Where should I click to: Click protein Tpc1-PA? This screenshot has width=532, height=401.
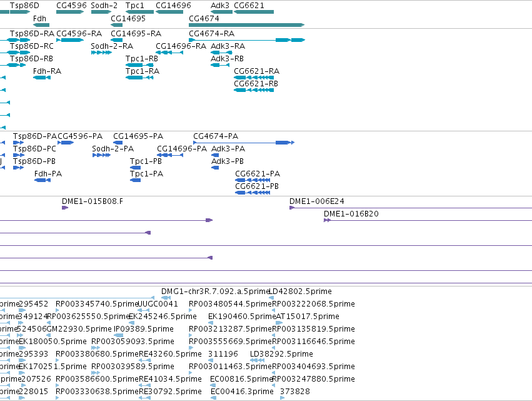146,174
